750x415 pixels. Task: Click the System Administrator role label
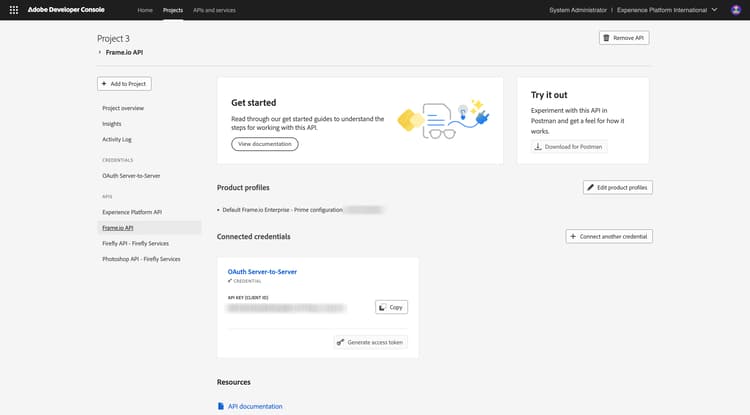tap(578, 10)
